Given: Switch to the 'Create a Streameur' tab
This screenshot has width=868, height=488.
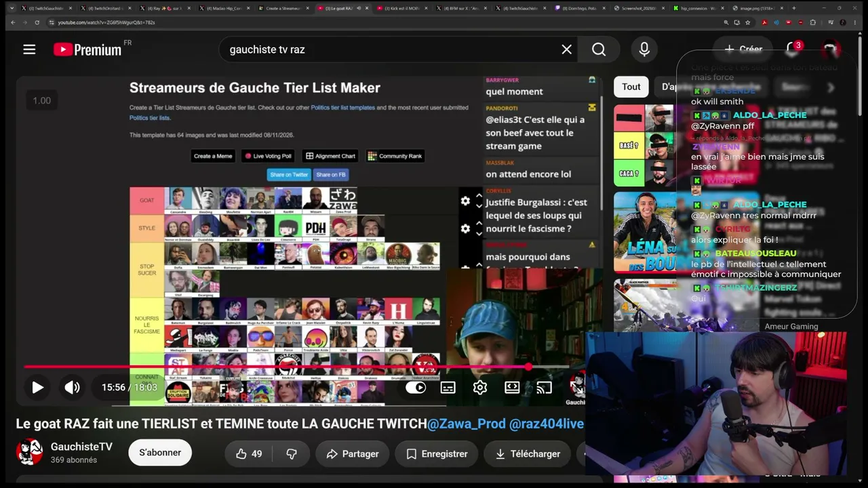Looking at the screenshot, I should point(283,8).
